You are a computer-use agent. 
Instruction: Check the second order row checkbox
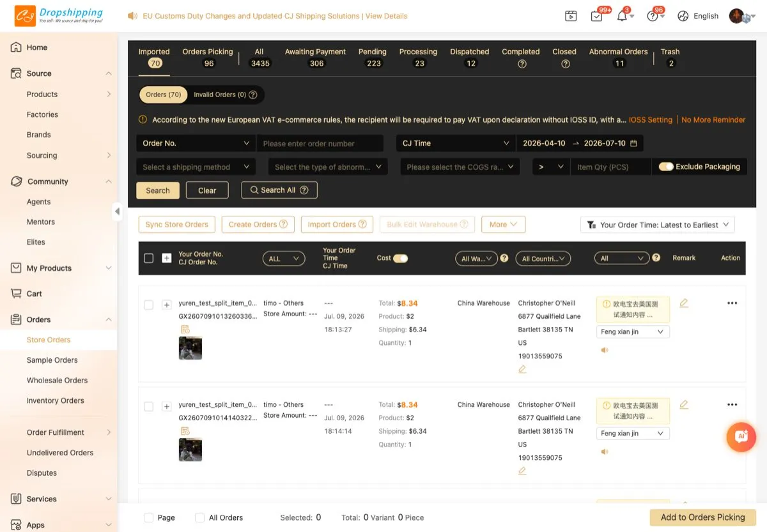(x=149, y=407)
